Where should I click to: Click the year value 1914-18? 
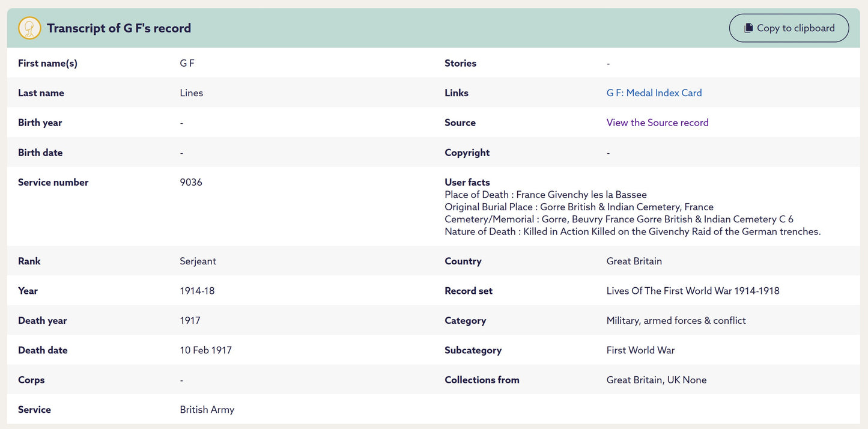(x=197, y=291)
